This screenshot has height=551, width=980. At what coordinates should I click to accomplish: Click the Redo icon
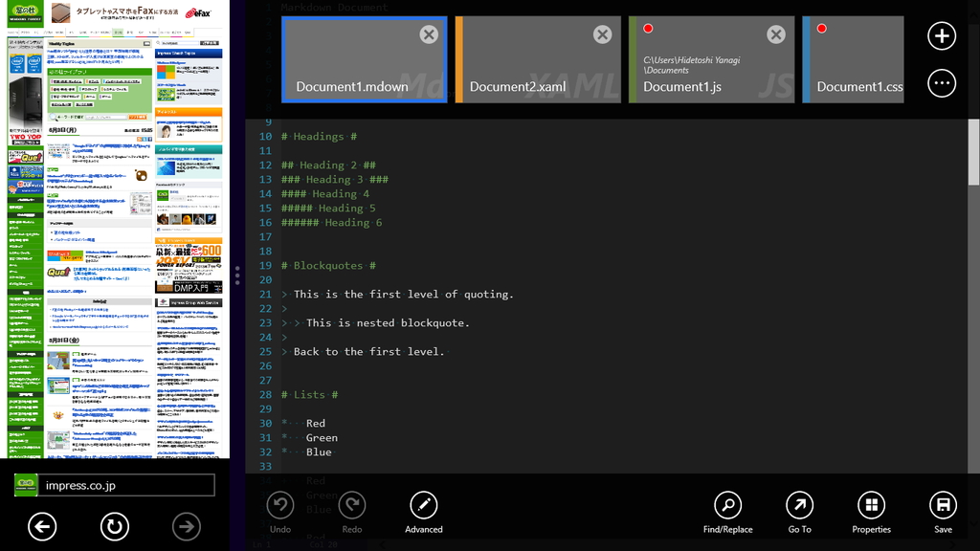tap(352, 505)
